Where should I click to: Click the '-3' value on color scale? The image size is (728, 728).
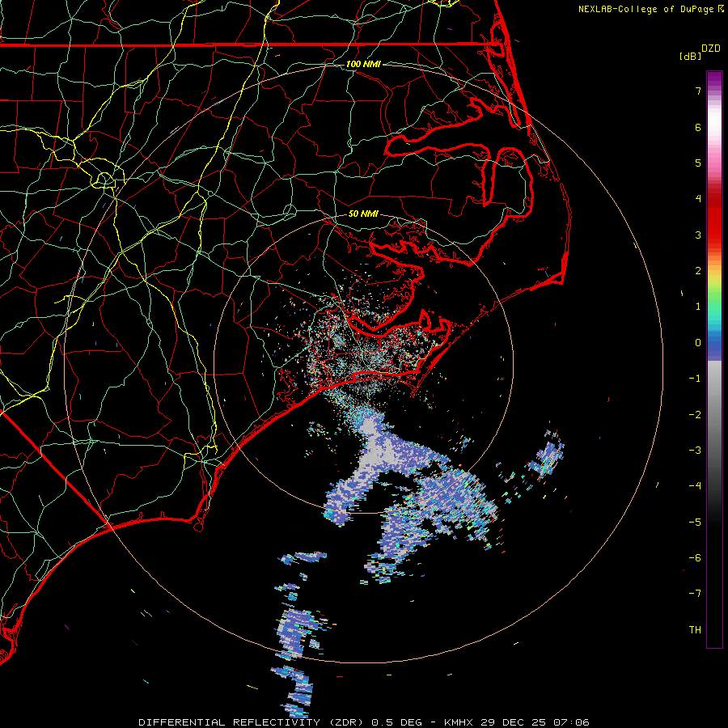[695, 451]
